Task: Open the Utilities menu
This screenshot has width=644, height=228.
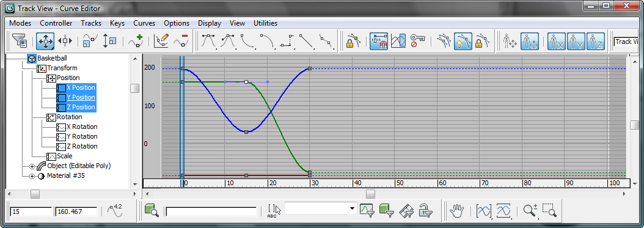Action: [265, 23]
